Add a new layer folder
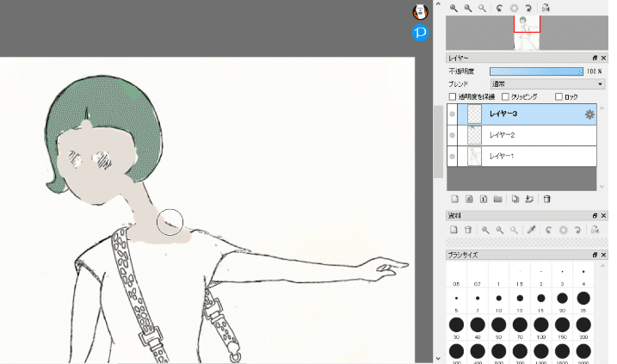 click(497, 199)
